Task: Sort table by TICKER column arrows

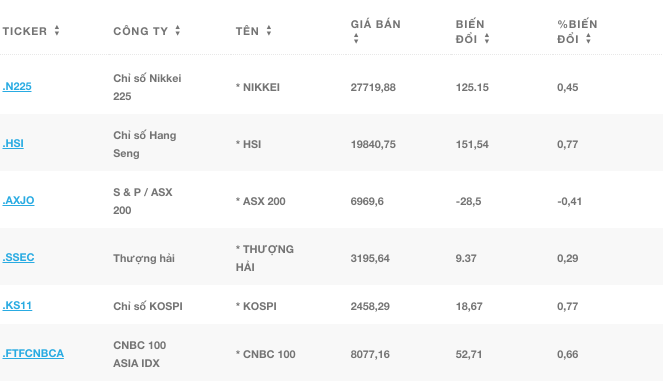Action: (57, 30)
